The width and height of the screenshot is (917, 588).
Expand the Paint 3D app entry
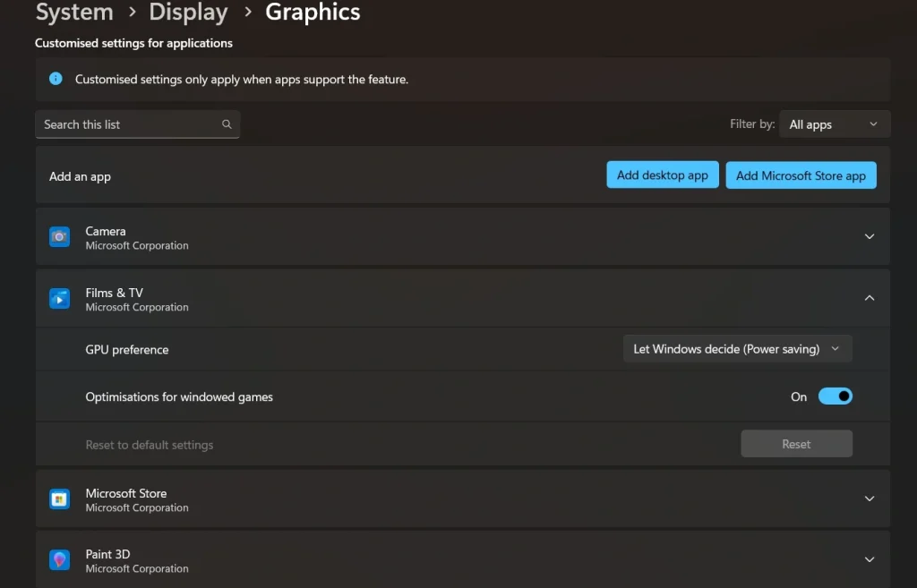pyautogui.click(x=869, y=559)
